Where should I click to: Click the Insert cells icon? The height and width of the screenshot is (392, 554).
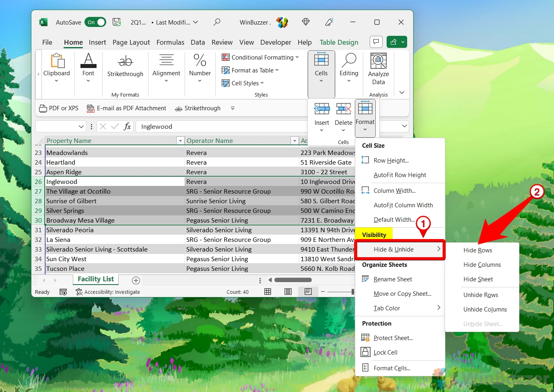[321, 109]
